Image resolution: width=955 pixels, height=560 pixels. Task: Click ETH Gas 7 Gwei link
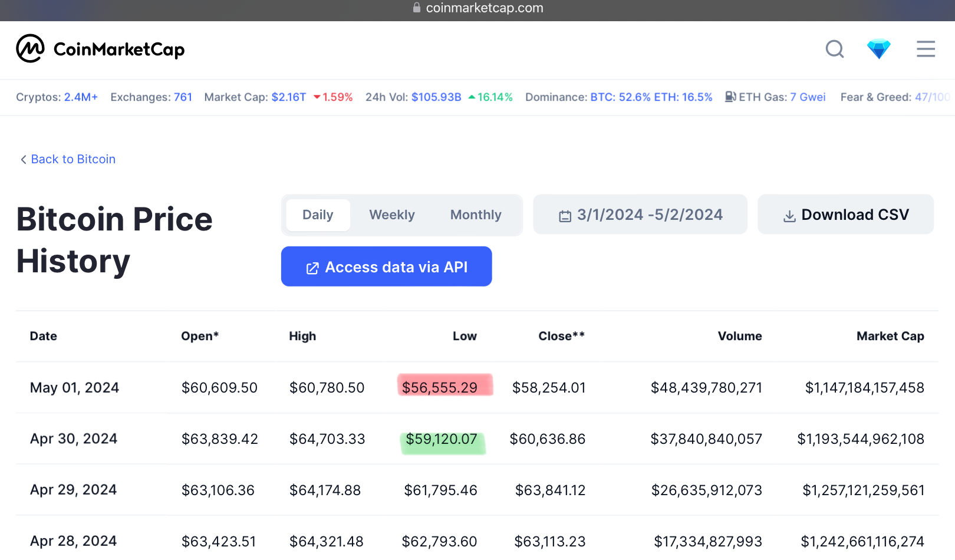[808, 97]
